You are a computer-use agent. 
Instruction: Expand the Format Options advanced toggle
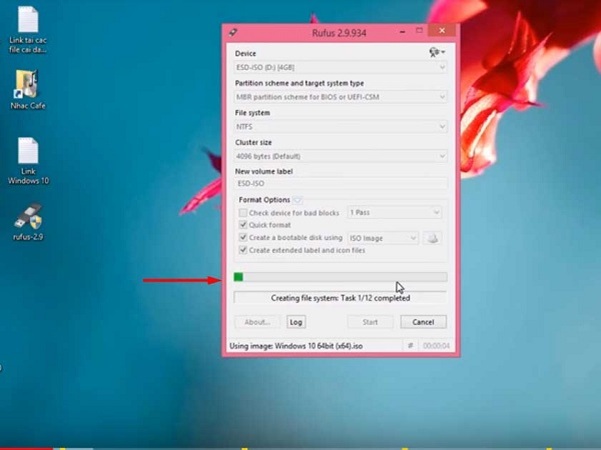pos(297,200)
